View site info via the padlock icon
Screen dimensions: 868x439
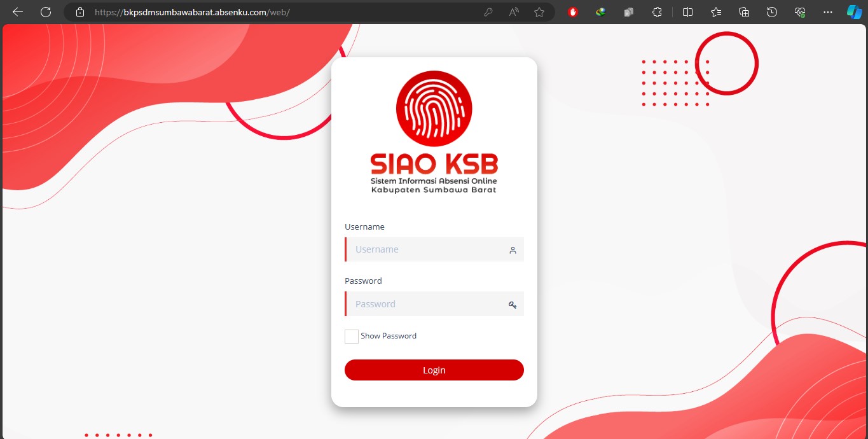[79, 12]
